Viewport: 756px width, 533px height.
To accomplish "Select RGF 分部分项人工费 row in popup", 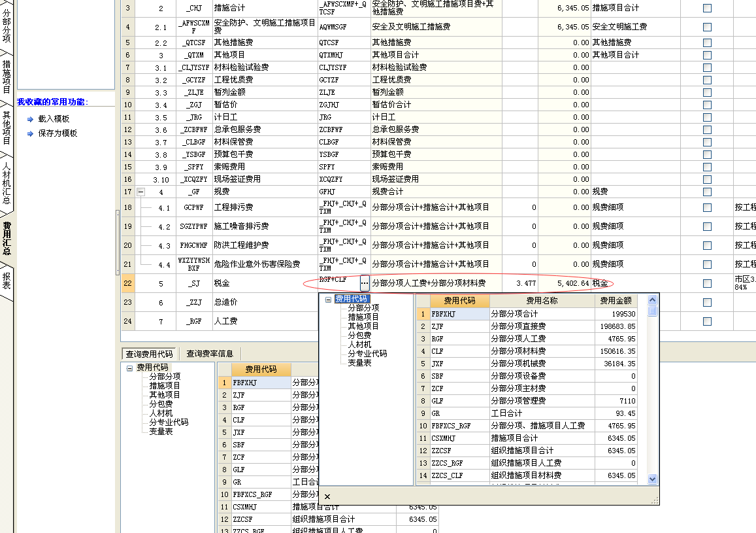I will (x=527, y=339).
